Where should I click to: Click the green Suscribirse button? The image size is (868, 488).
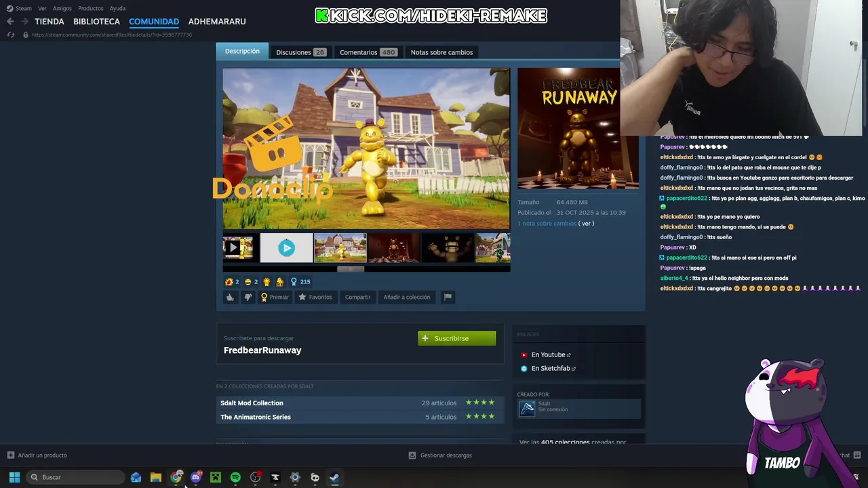point(457,338)
